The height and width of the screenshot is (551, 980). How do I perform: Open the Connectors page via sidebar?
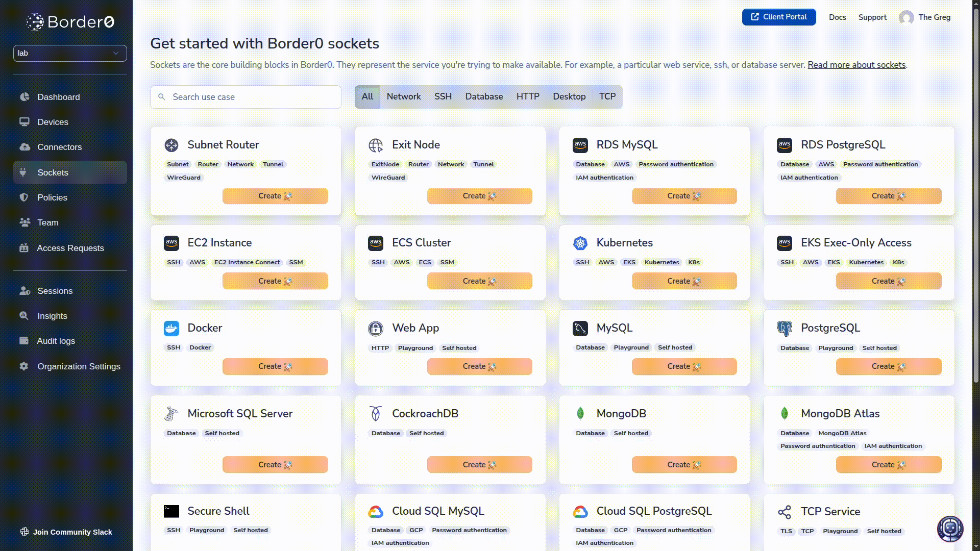[59, 147]
